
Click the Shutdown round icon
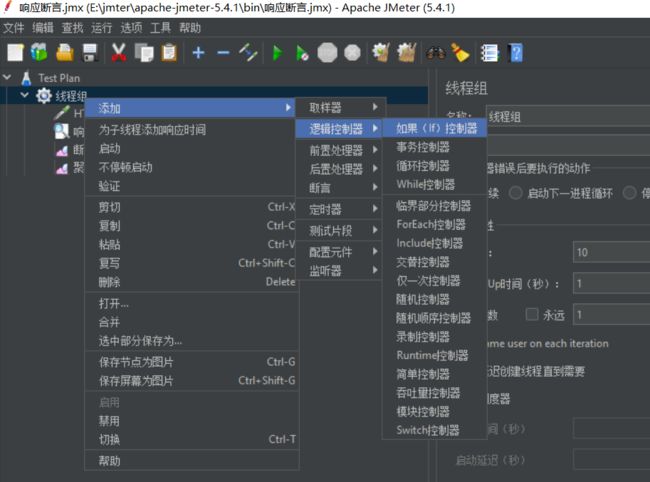(x=352, y=53)
